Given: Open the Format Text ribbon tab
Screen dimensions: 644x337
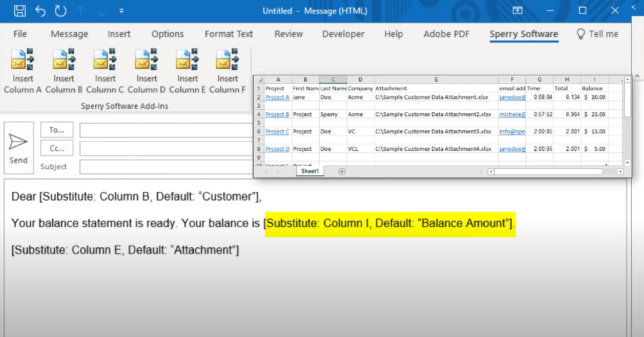Looking at the screenshot, I should (228, 34).
